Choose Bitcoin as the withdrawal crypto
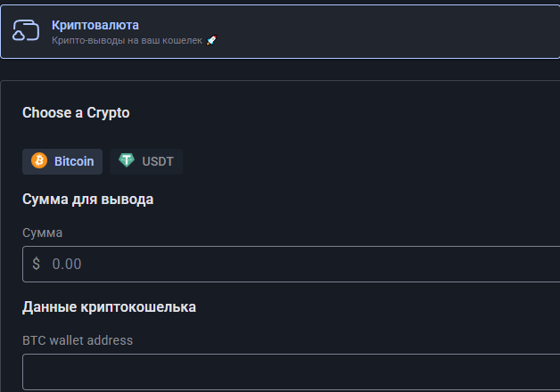This screenshot has height=392, width=560. click(x=62, y=161)
